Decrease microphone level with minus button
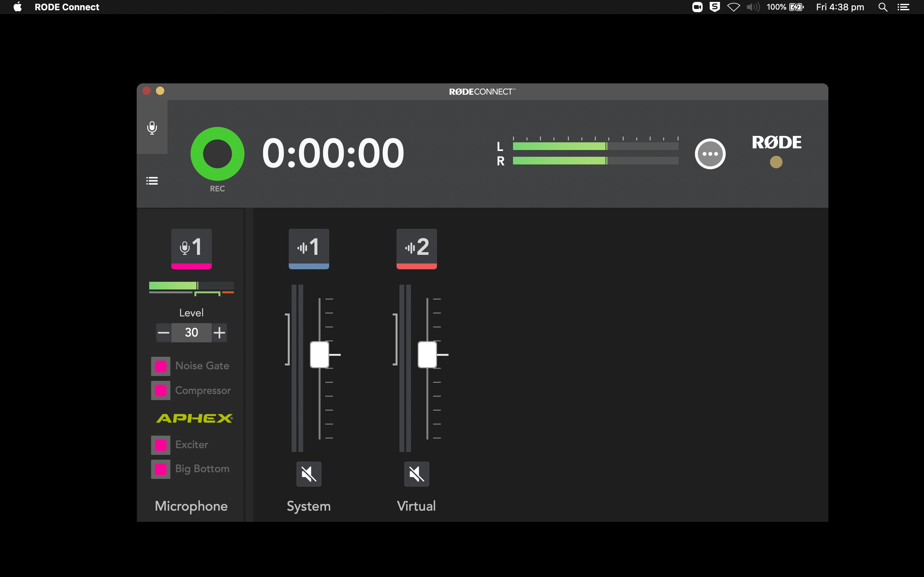This screenshot has height=577, width=924. (163, 332)
